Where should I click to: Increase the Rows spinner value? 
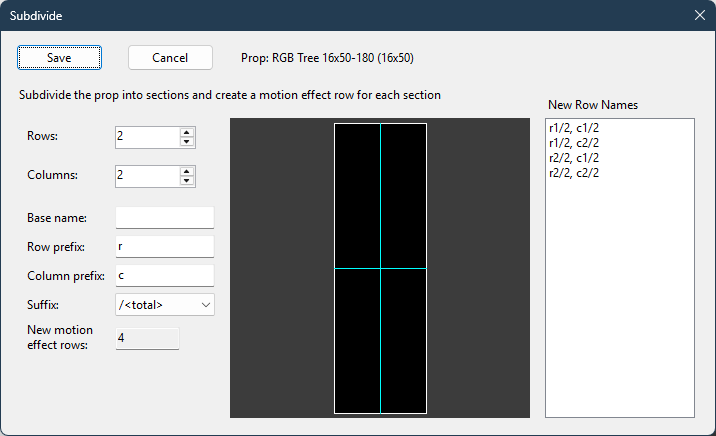(x=186, y=133)
